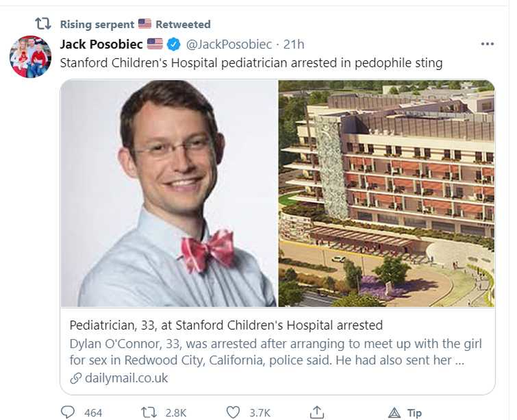Retweet the post using the bottom retweet icon

(148, 412)
